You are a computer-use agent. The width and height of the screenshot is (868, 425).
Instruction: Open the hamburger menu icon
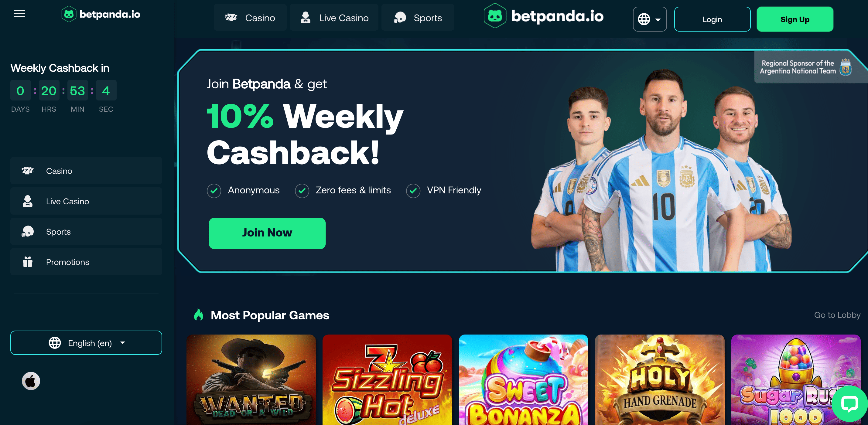(20, 14)
